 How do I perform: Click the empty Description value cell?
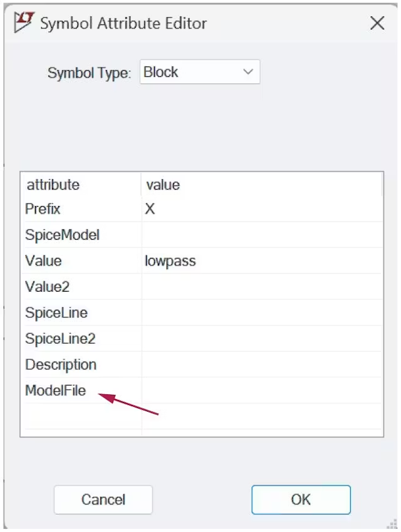[x=261, y=365]
